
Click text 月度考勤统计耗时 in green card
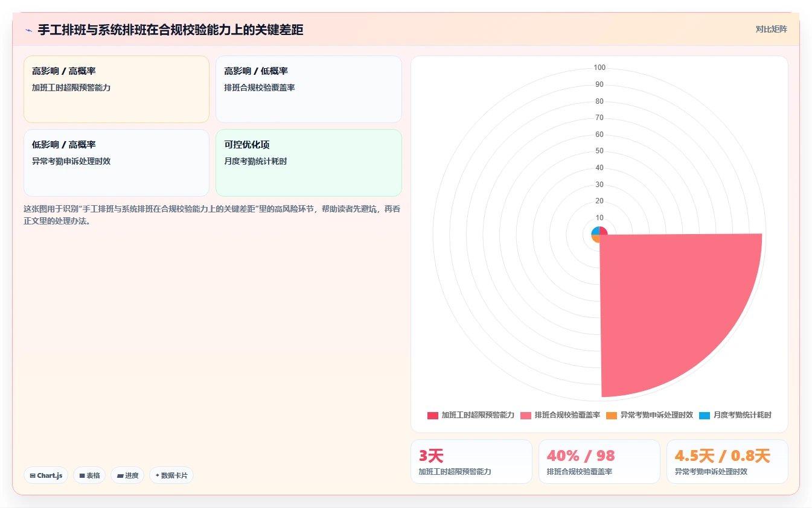(x=255, y=161)
